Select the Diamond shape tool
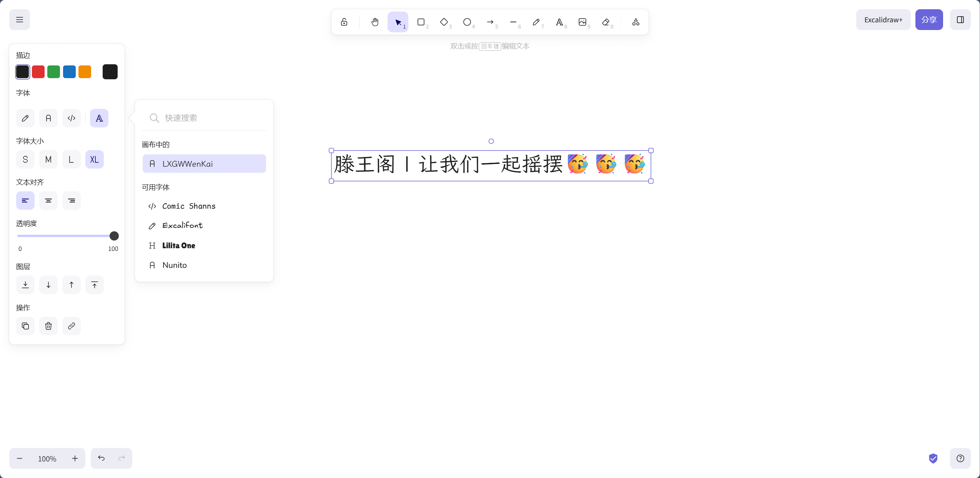 click(x=444, y=22)
